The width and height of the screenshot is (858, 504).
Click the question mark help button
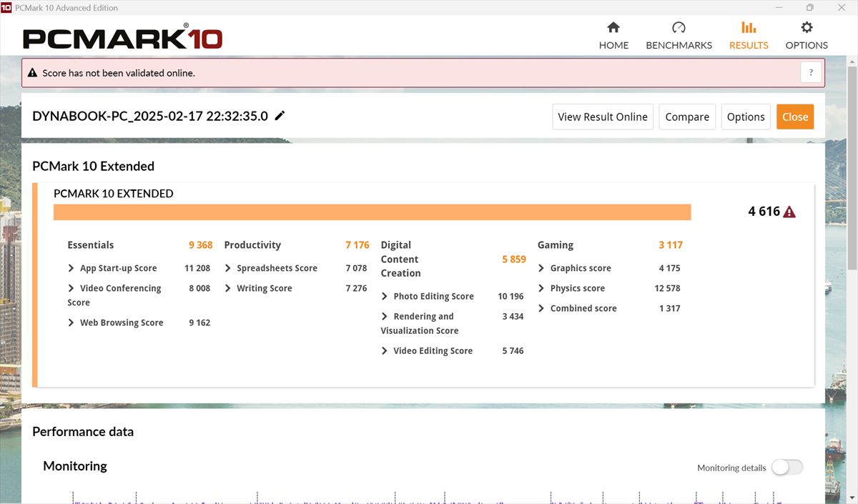coord(811,72)
